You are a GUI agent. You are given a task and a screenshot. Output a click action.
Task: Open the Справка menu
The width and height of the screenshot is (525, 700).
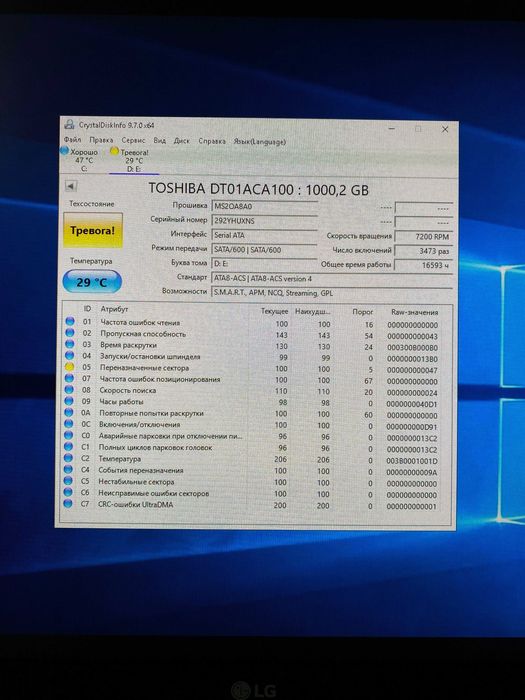click(212, 141)
